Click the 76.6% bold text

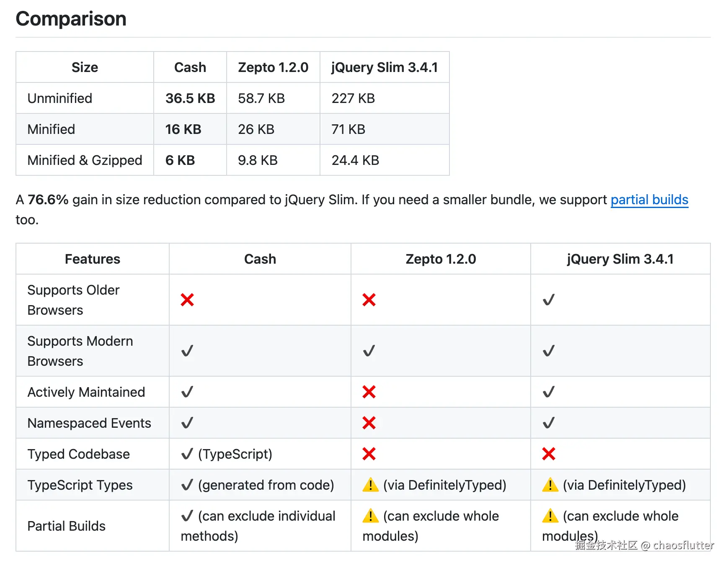point(48,200)
